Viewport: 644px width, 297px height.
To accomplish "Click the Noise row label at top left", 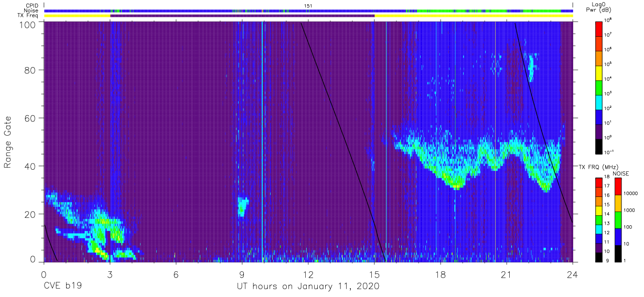I will tap(31, 10).
